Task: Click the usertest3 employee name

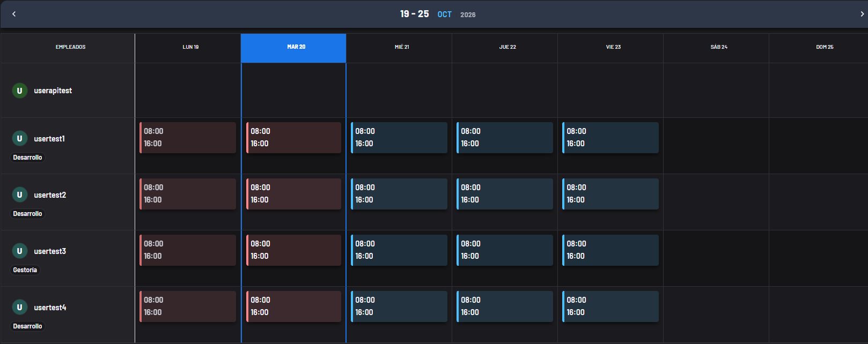Action: click(50, 251)
